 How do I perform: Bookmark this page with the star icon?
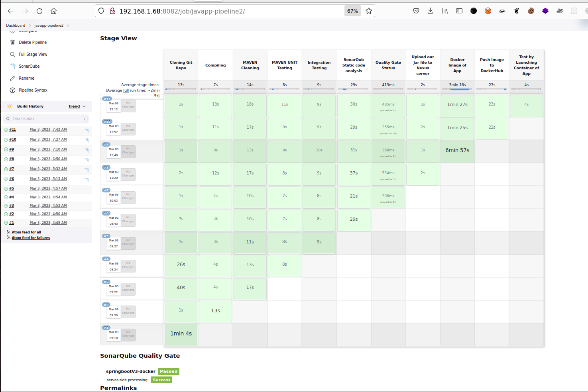[x=369, y=11]
